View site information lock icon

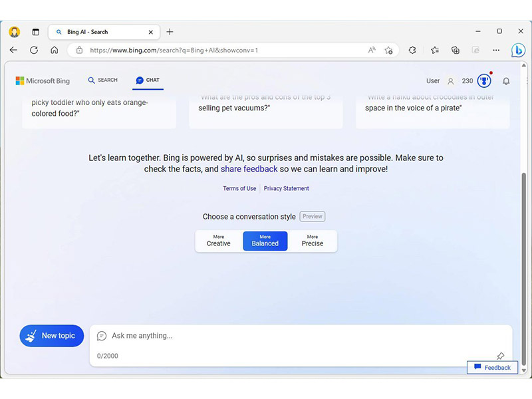click(x=79, y=51)
